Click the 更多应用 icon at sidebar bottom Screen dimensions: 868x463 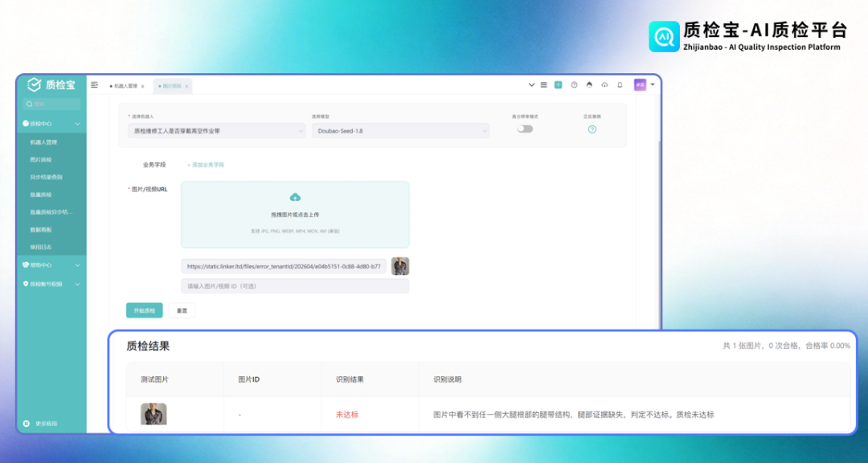pyautogui.click(x=26, y=424)
